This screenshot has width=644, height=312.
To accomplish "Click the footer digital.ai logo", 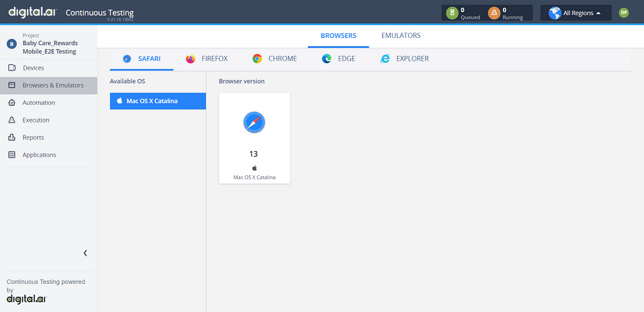I will (x=27, y=299).
